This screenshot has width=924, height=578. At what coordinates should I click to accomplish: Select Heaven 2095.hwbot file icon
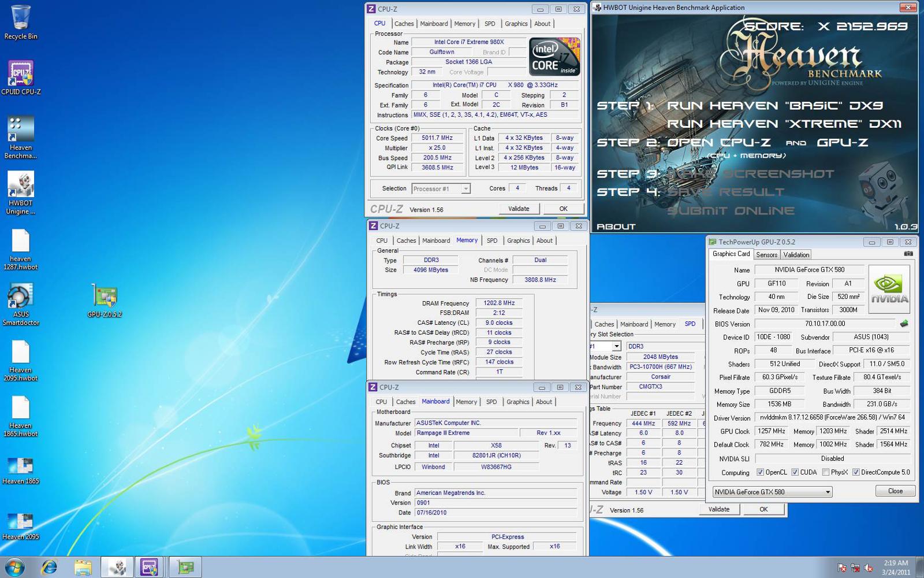pos(21,361)
